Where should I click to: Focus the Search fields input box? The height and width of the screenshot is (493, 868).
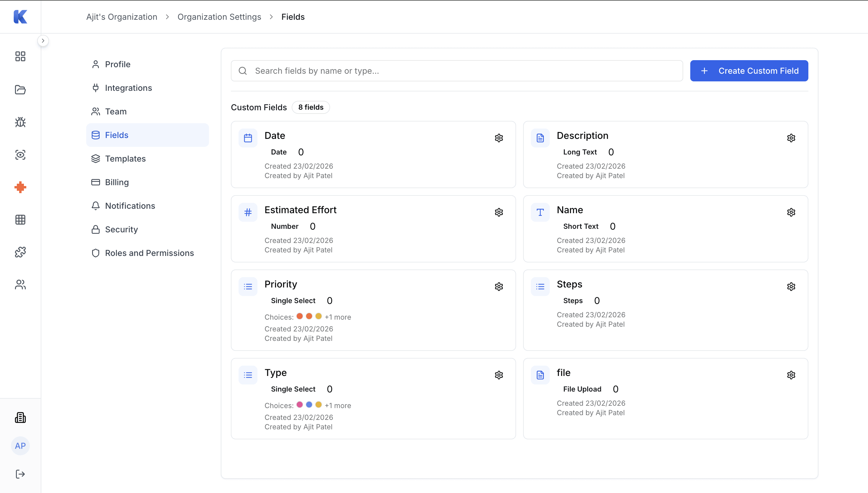[x=456, y=71]
